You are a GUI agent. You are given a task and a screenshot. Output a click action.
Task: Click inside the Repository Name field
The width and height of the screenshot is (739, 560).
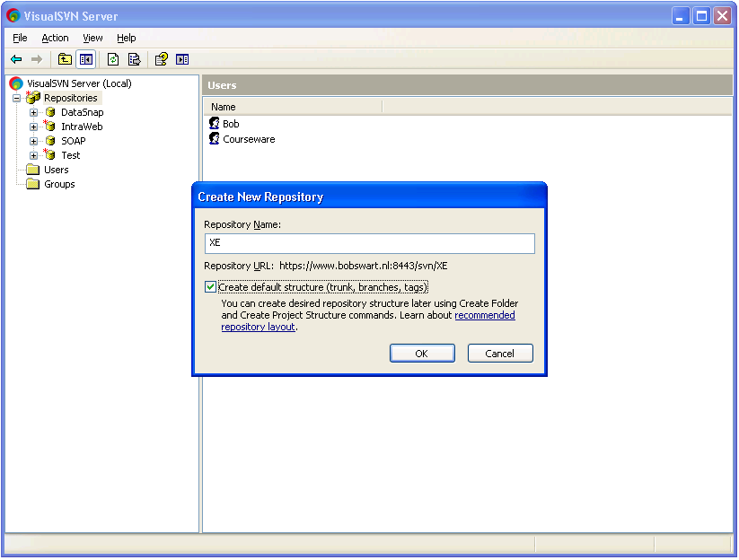click(x=370, y=243)
